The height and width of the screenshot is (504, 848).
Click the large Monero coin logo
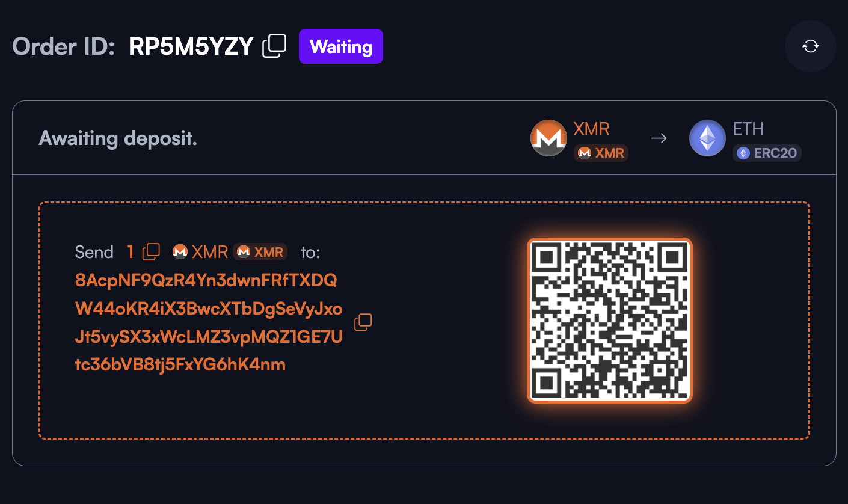tap(548, 138)
